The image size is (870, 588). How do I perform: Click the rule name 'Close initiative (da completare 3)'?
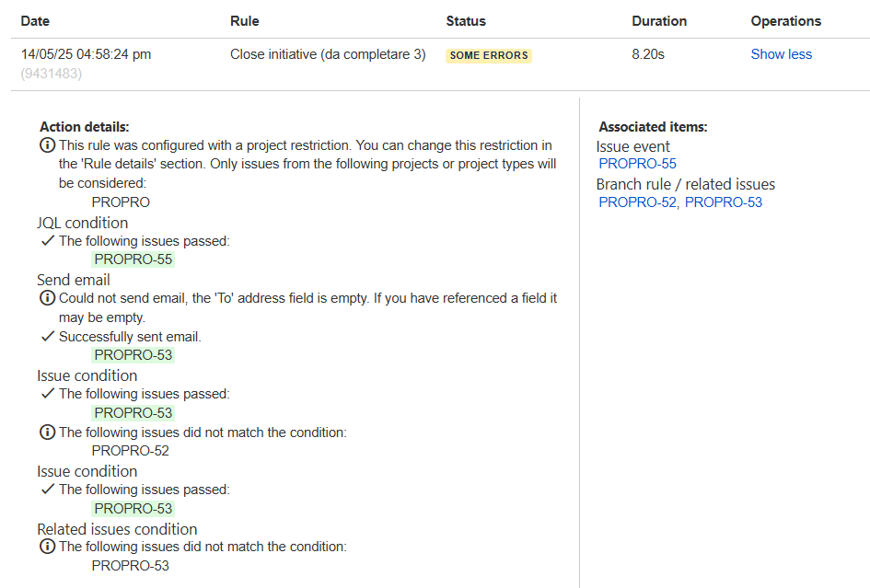coord(328,54)
